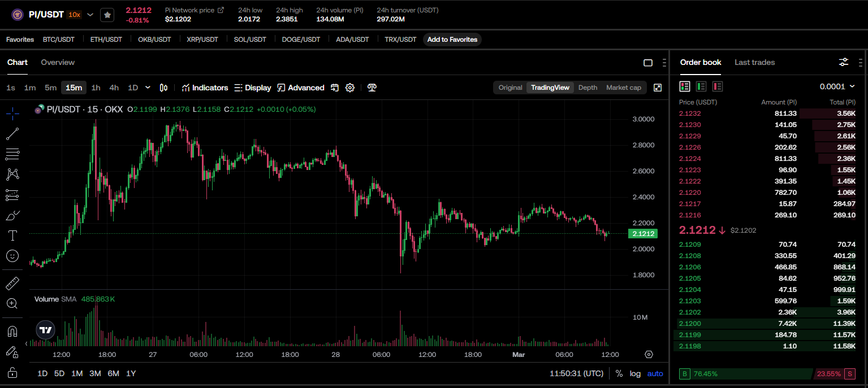Toggle lock all drawing tools
This screenshot has width=868, height=388.
pyautogui.click(x=12, y=372)
